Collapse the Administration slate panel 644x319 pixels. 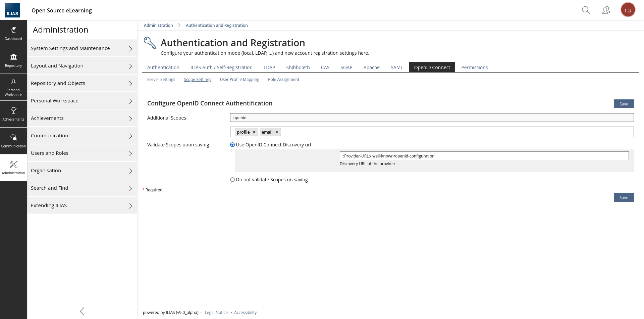coord(82,311)
